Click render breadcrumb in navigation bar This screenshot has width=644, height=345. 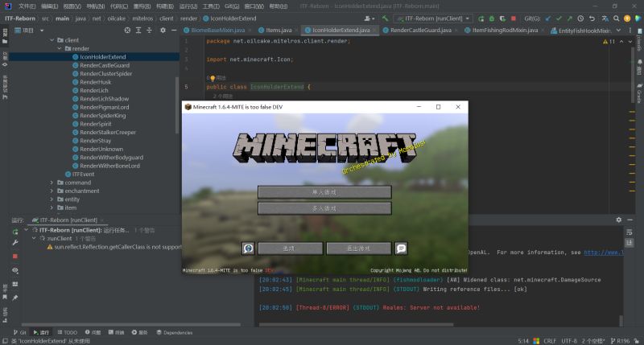point(188,18)
